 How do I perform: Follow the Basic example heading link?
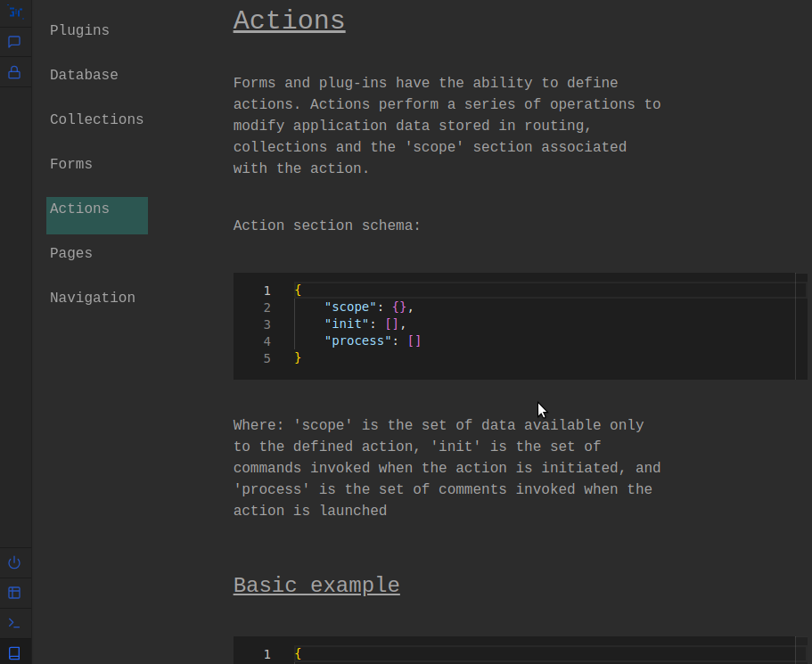(x=316, y=586)
